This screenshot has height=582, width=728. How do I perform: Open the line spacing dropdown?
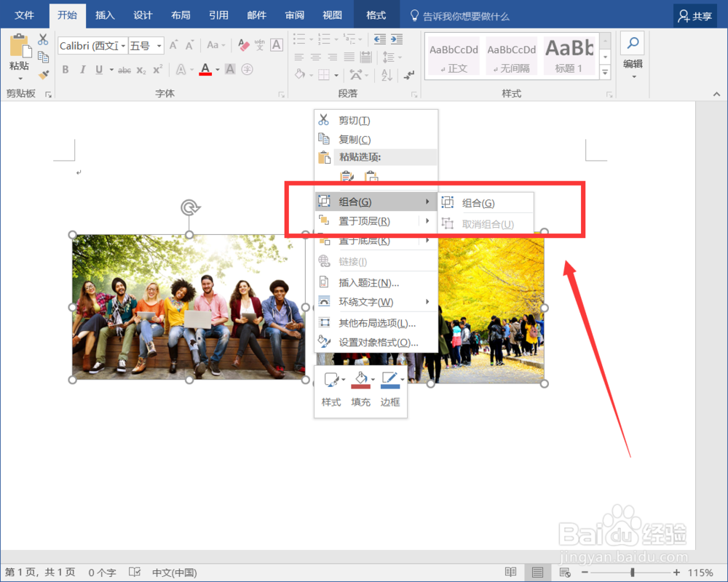(392, 57)
